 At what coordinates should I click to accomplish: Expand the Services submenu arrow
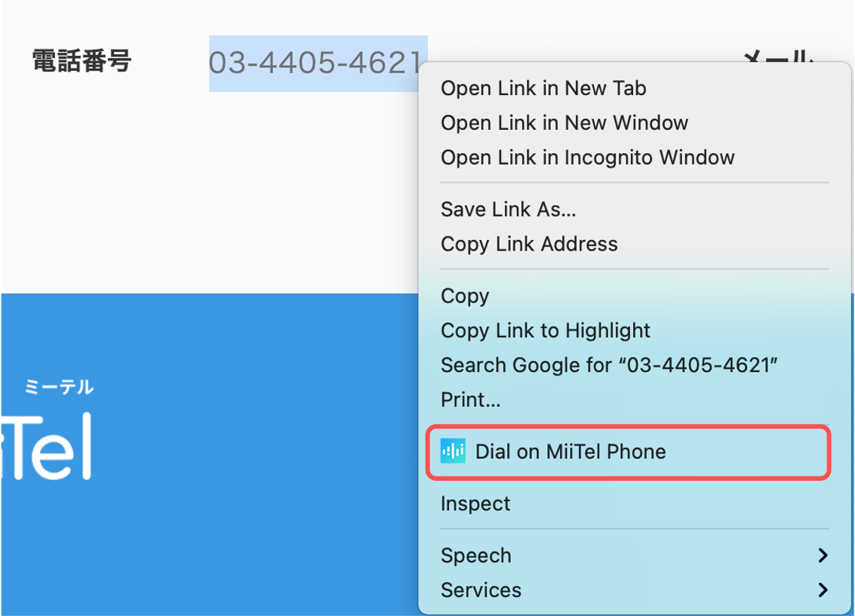coord(823,590)
